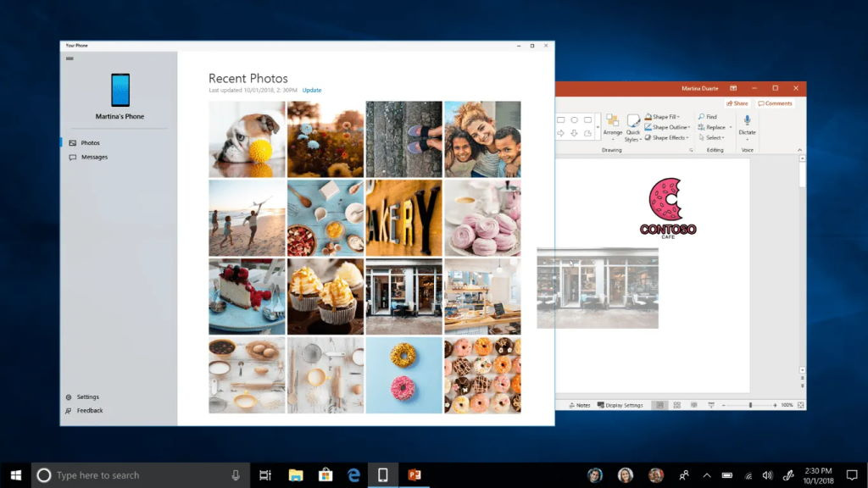Switch PowerPoint to Slide Sorter view
Viewport: 868px width, 488px height.
[677, 405]
